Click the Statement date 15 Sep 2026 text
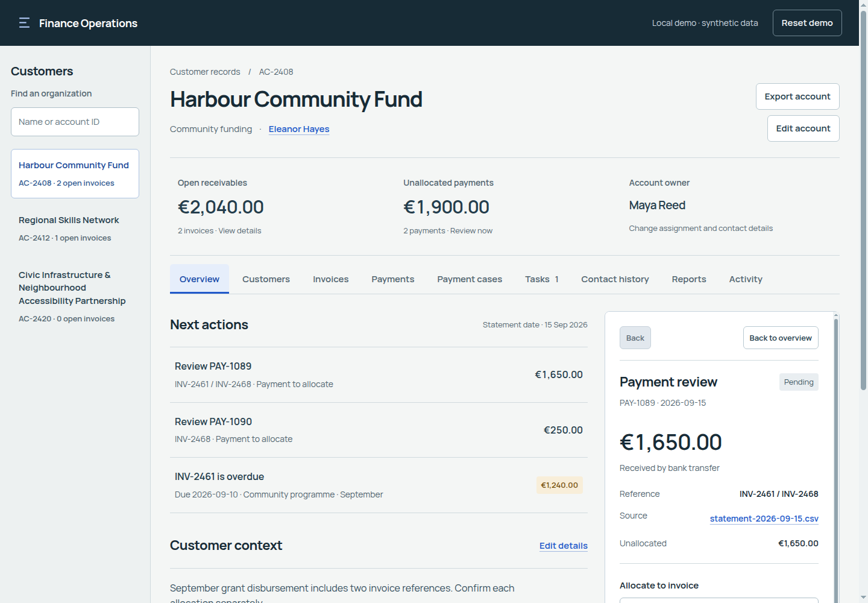This screenshot has height=603, width=868. pyautogui.click(x=535, y=325)
